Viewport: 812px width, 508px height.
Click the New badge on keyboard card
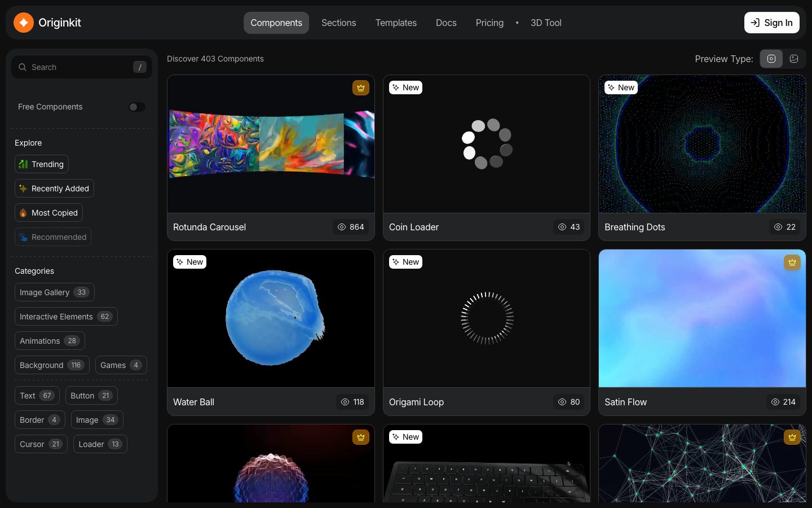pyautogui.click(x=406, y=437)
